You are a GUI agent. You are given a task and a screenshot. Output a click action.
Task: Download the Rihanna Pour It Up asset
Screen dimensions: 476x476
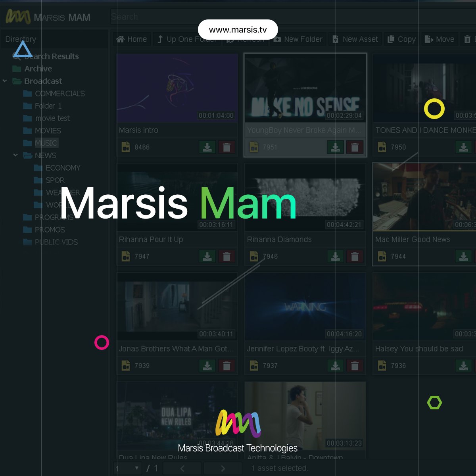(x=207, y=257)
